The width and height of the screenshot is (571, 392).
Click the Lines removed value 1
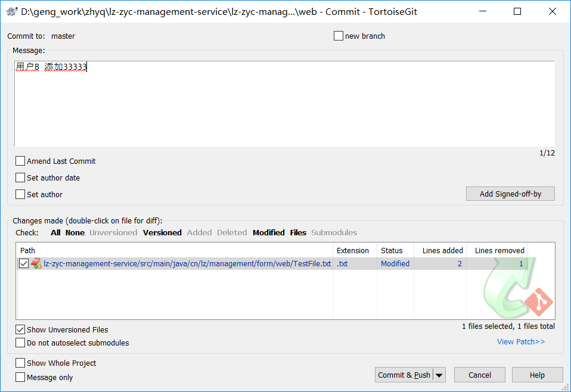(521, 263)
